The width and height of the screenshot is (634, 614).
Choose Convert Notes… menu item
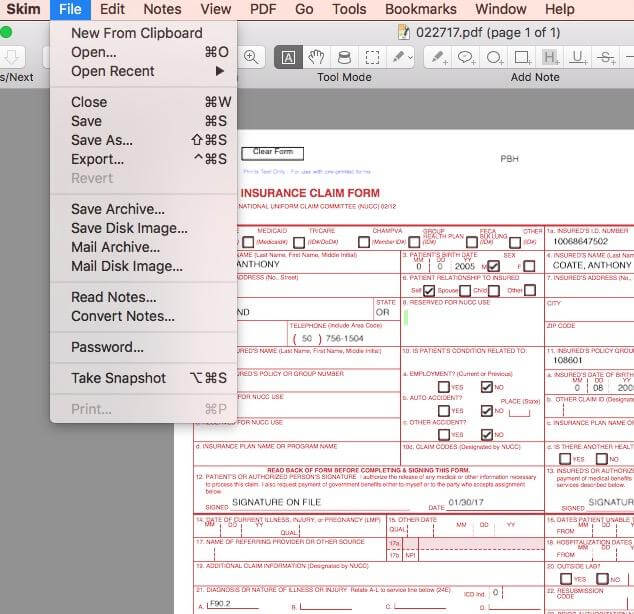[144, 316]
